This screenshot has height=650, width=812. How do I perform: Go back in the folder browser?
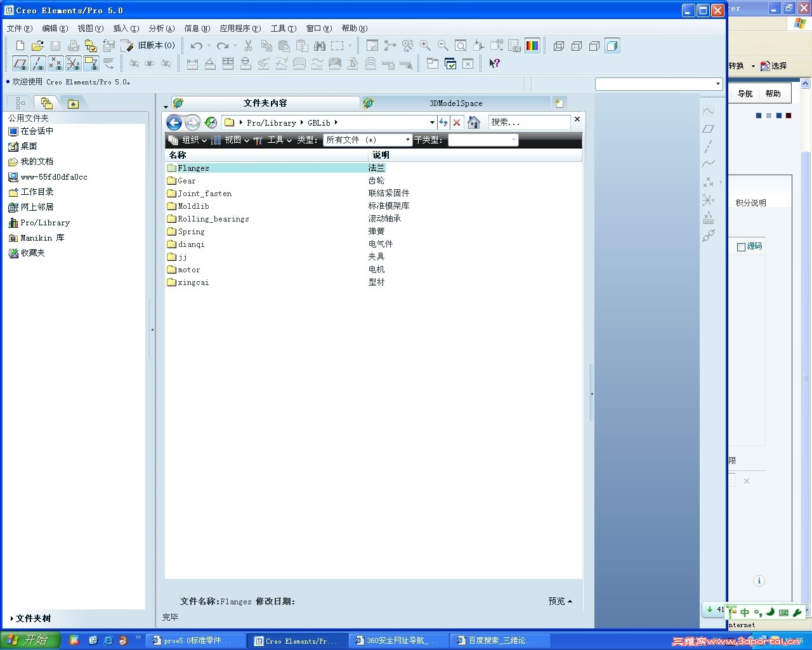(x=174, y=123)
